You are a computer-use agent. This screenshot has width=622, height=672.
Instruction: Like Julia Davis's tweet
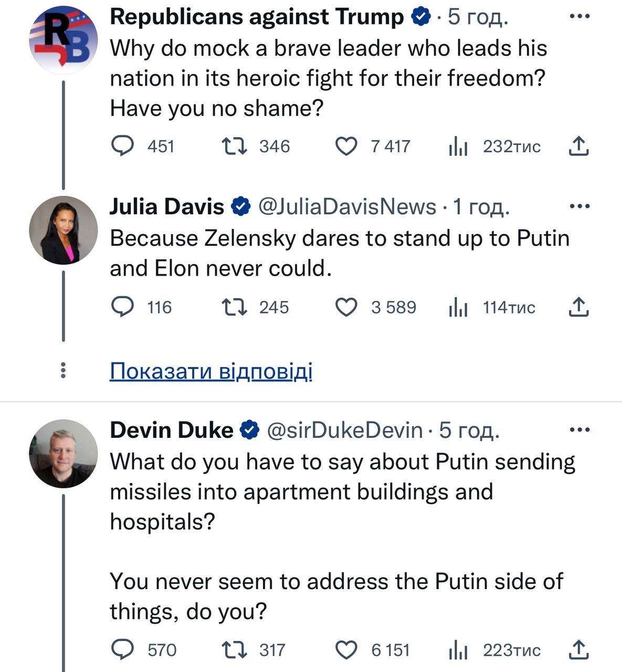click(x=346, y=307)
